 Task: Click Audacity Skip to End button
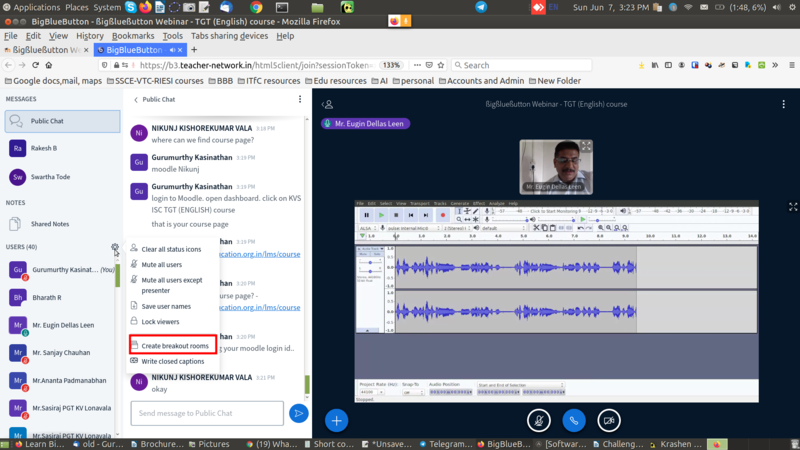pos(426,215)
